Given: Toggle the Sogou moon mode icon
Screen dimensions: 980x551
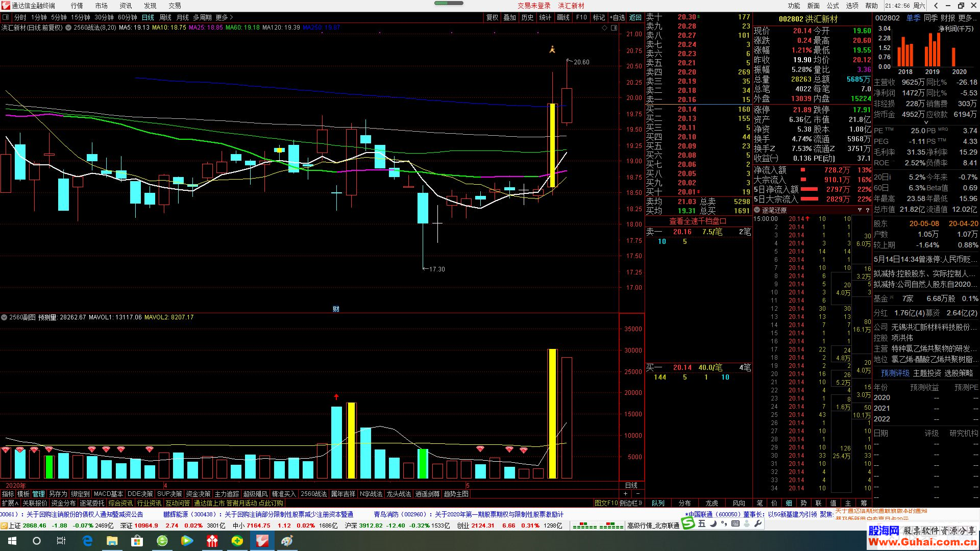Looking at the screenshot, I should (x=713, y=523).
